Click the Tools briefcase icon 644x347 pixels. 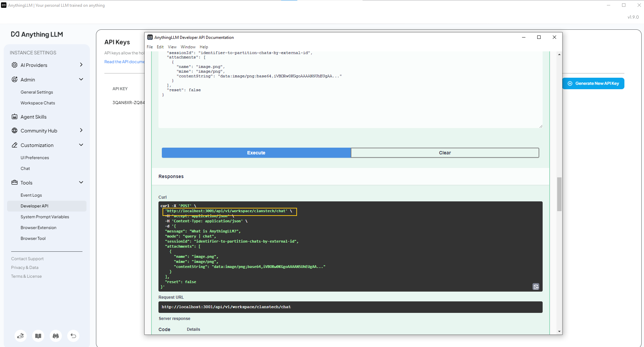click(14, 182)
